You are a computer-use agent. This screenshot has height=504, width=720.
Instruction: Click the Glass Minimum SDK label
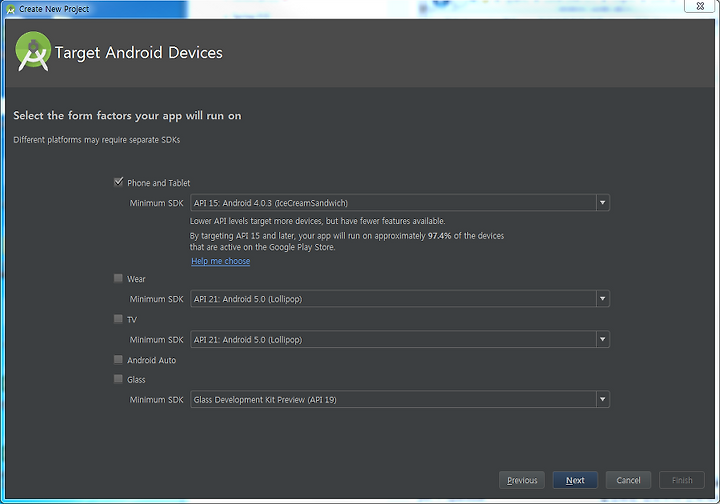[x=157, y=400]
